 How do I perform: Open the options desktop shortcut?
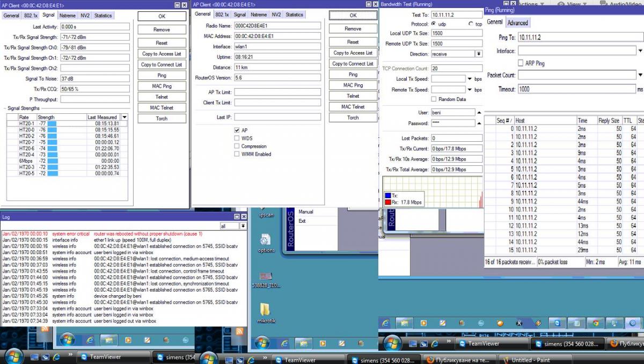(266, 241)
